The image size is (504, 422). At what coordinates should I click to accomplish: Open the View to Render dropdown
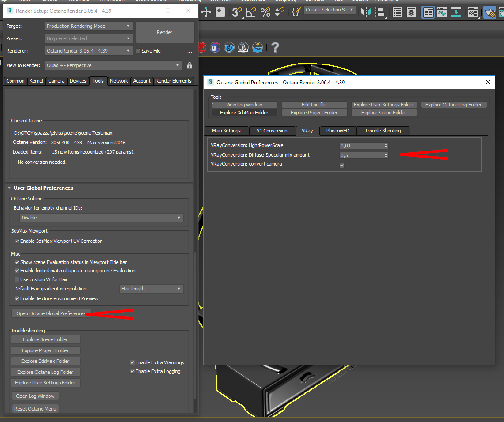113,65
